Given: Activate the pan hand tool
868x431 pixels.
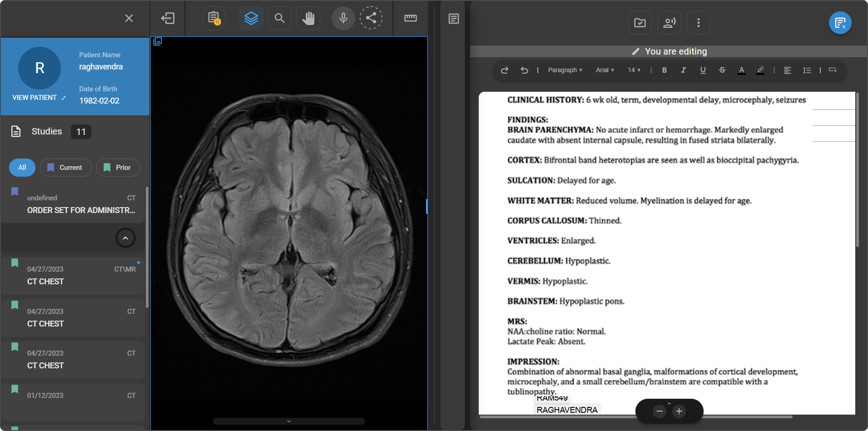Looking at the screenshot, I should 308,19.
